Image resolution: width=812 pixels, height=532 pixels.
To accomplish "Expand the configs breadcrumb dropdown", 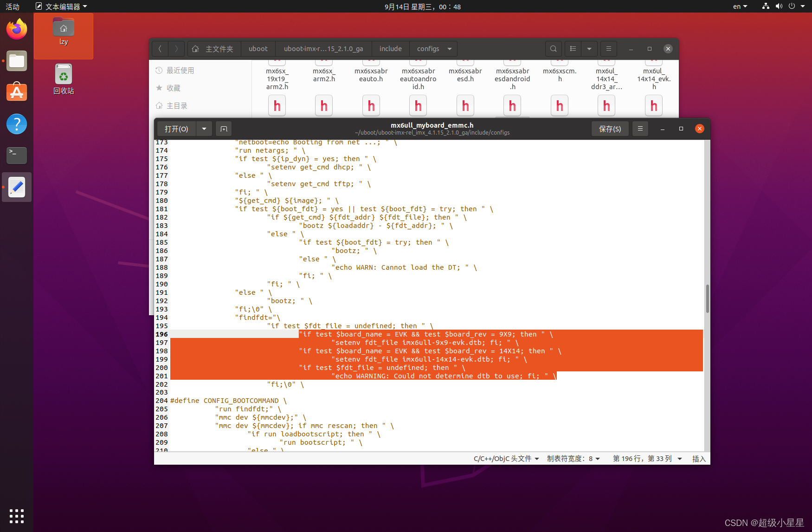I will pos(449,49).
